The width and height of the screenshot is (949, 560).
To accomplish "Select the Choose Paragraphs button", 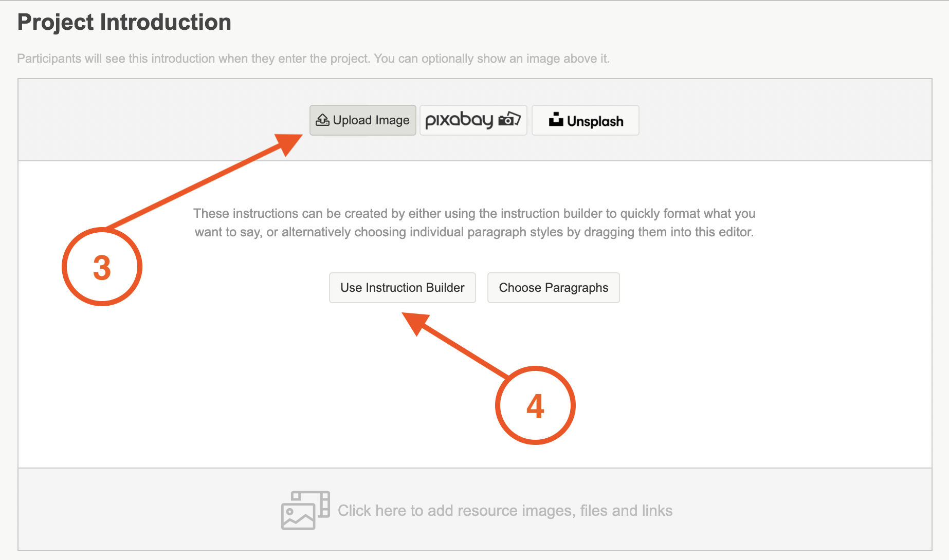I will [x=553, y=288].
